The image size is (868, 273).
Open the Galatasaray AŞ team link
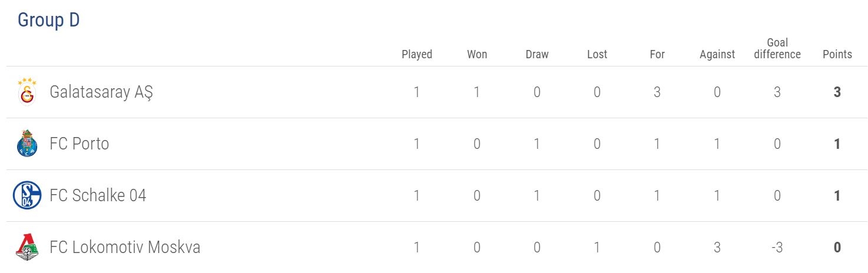101,92
